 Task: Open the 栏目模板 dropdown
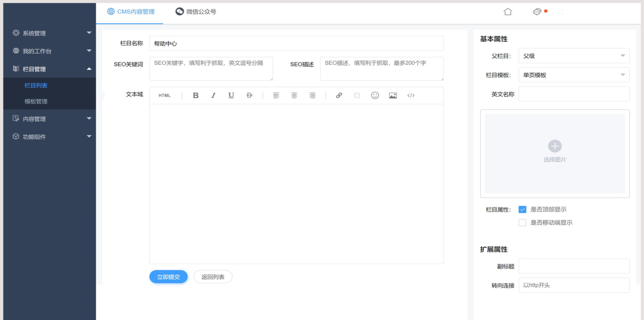574,75
